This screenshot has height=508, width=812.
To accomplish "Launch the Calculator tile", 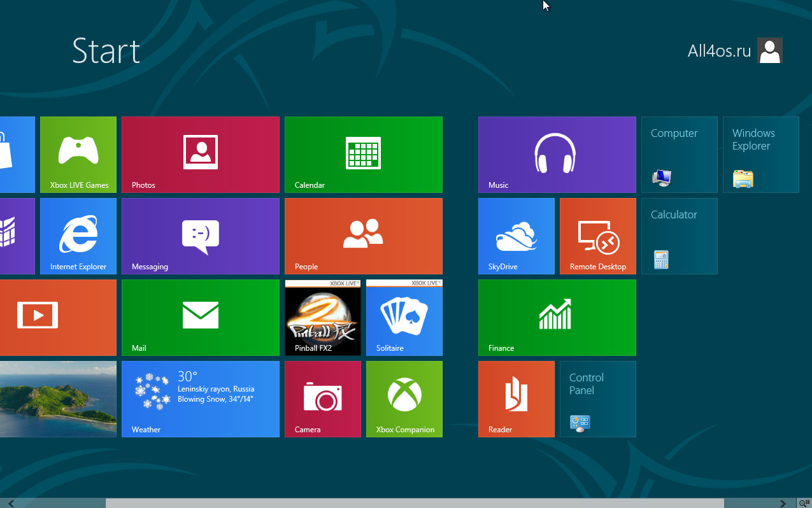I will pos(680,236).
